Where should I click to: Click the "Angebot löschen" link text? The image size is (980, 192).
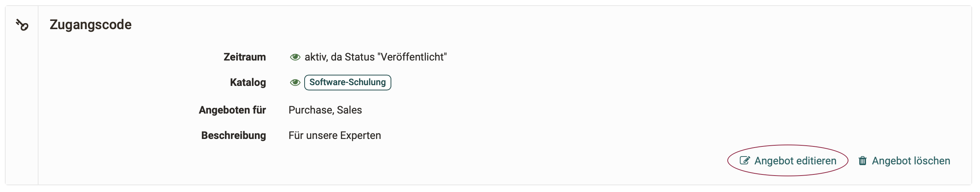(911, 161)
